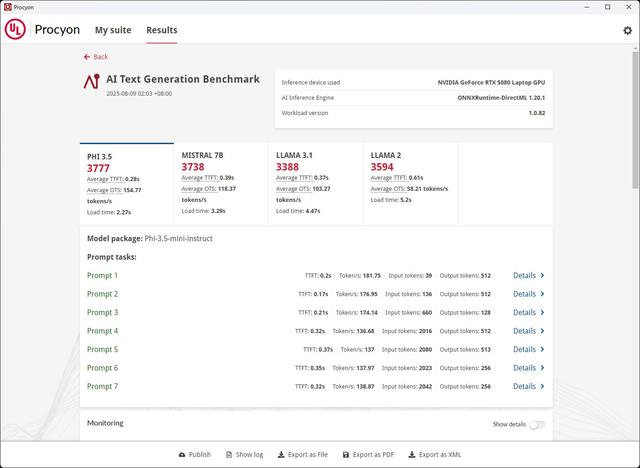Click the Prompt 1 Token/s 181.75 value
Image resolution: width=640 pixels, height=468 pixels.
(371, 275)
